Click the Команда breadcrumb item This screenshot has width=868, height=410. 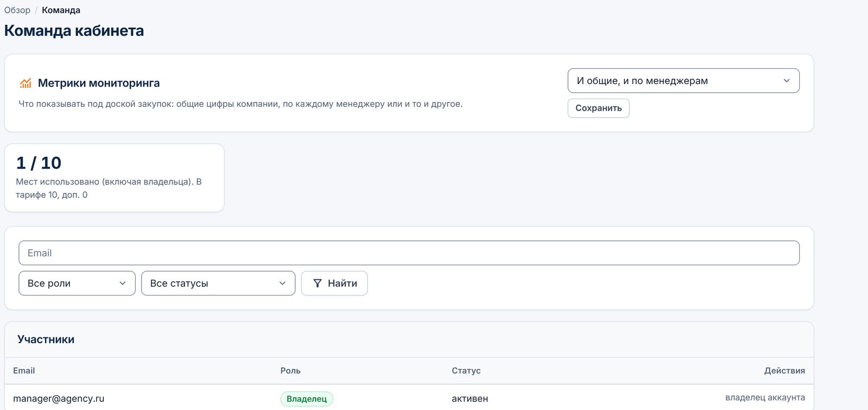coord(61,10)
